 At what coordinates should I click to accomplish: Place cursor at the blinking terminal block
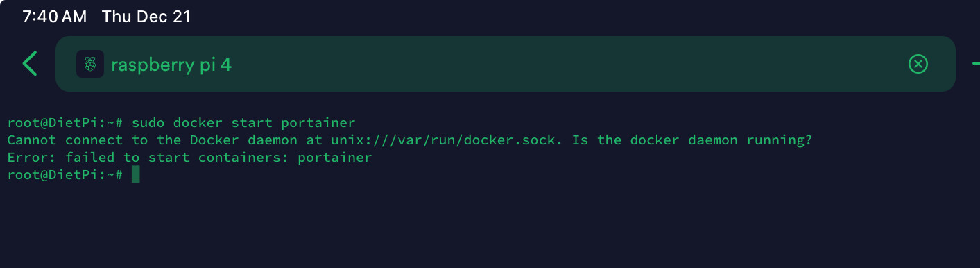[x=135, y=174]
